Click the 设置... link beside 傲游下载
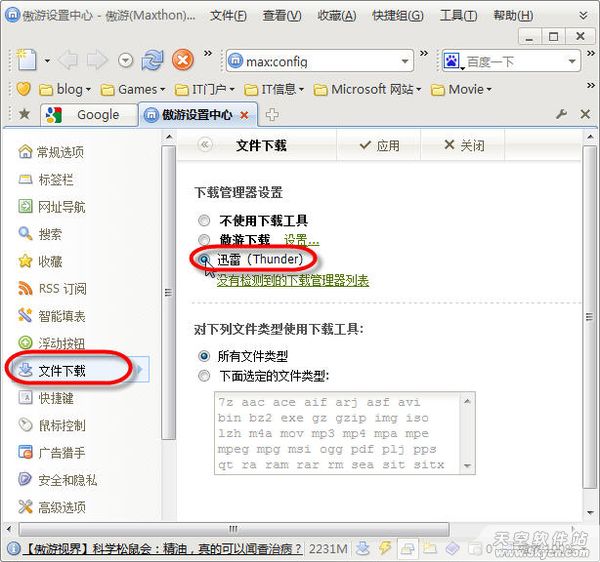The height and width of the screenshot is (562, 600). (x=301, y=240)
